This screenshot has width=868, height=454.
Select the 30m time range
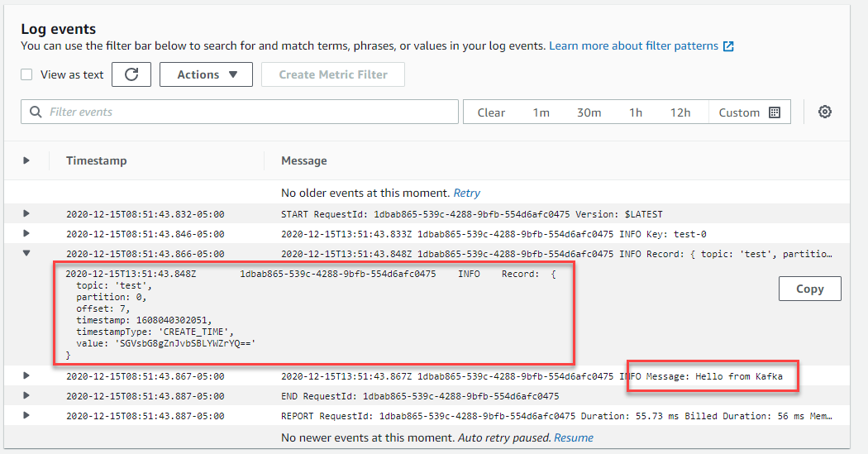(x=589, y=112)
